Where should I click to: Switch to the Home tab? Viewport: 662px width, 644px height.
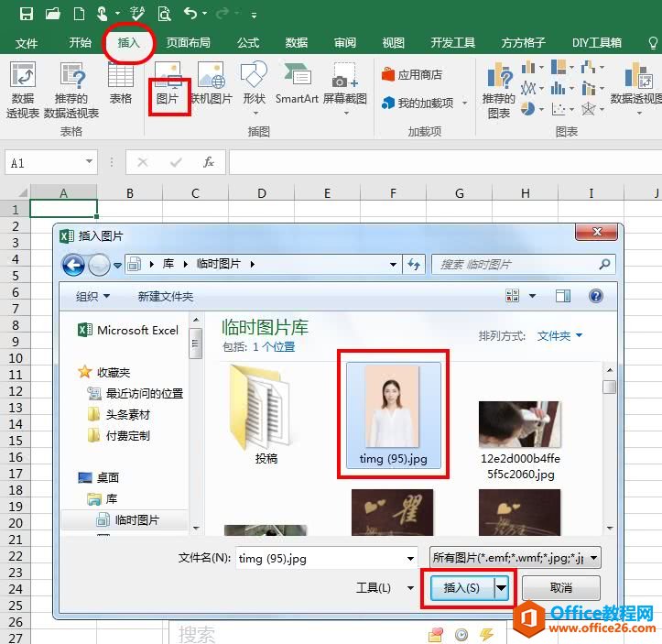click(80, 42)
